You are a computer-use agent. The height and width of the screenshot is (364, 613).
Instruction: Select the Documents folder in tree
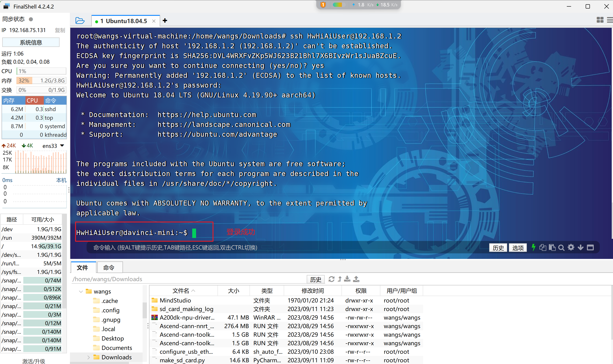tap(113, 348)
